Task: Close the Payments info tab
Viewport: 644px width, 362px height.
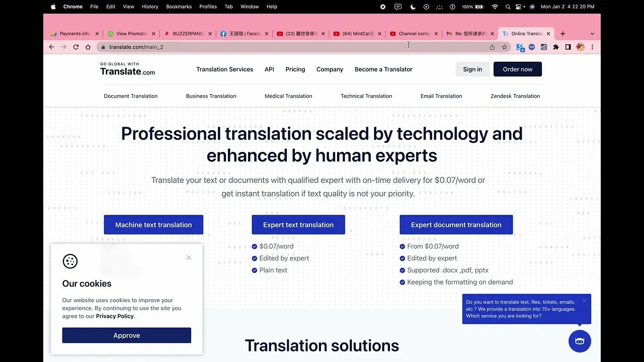Action: coord(97,34)
